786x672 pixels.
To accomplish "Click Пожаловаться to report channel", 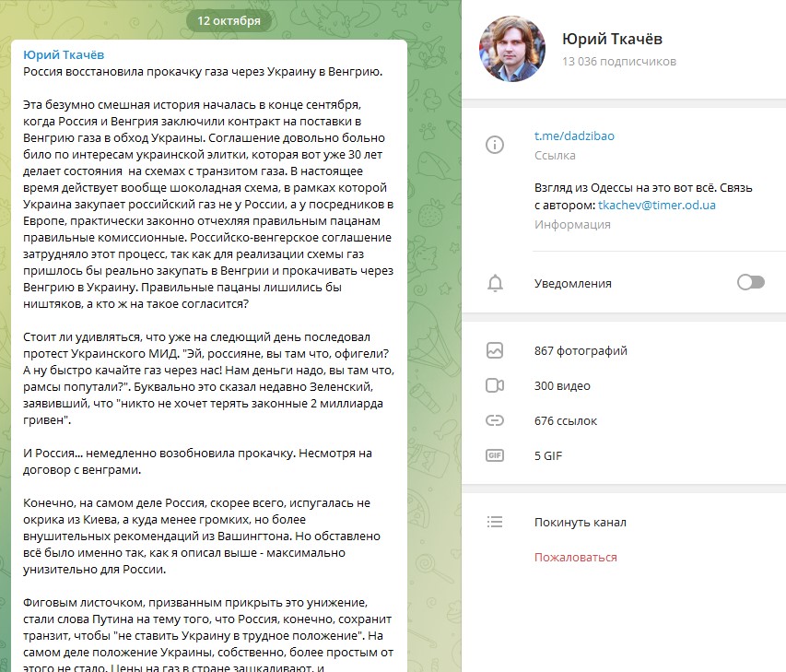I will [x=575, y=557].
